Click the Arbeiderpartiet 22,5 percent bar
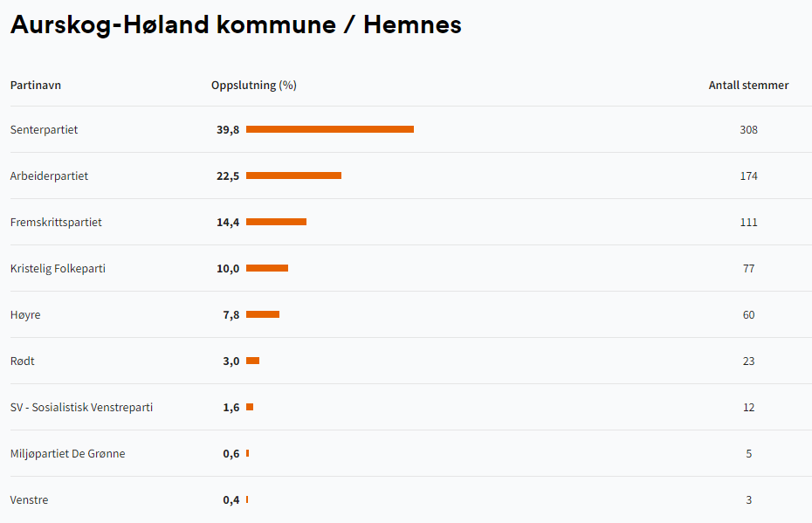 (x=293, y=175)
